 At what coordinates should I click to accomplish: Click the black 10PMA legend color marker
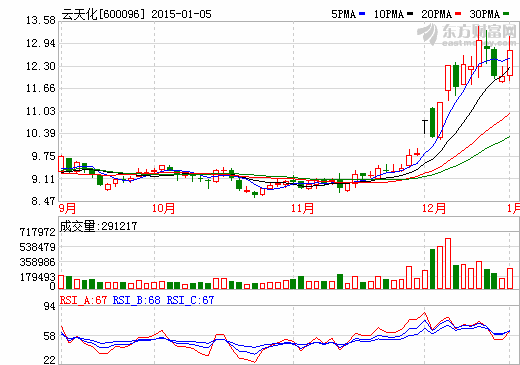click(x=410, y=14)
